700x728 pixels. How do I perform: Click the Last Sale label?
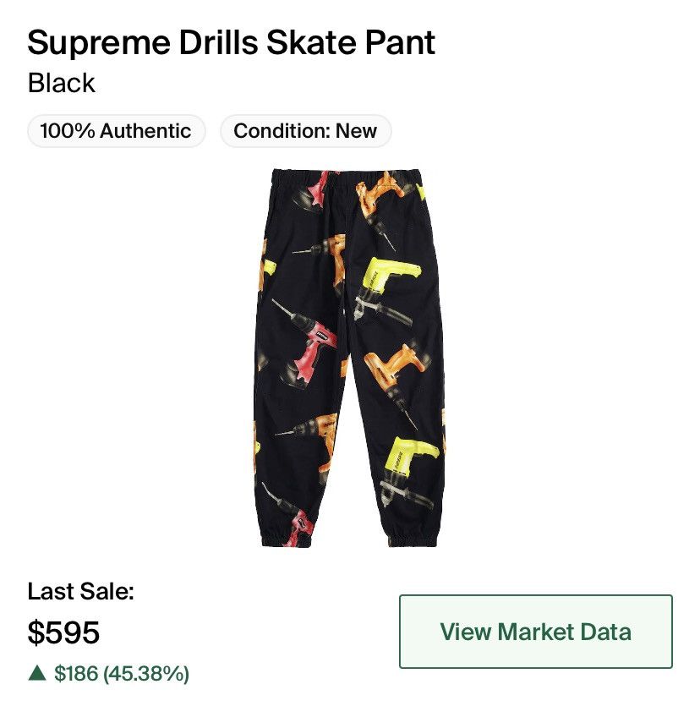click(x=81, y=592)
